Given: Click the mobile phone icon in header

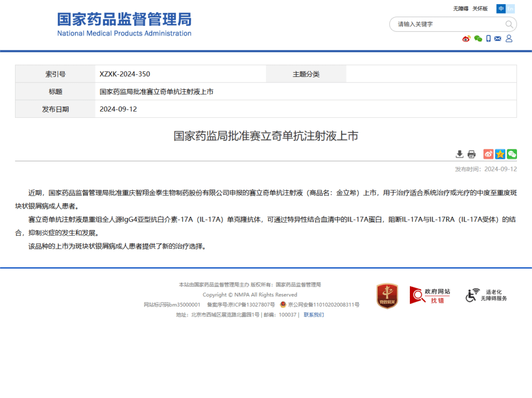Looking at the screenshot, I should [488, 39].
